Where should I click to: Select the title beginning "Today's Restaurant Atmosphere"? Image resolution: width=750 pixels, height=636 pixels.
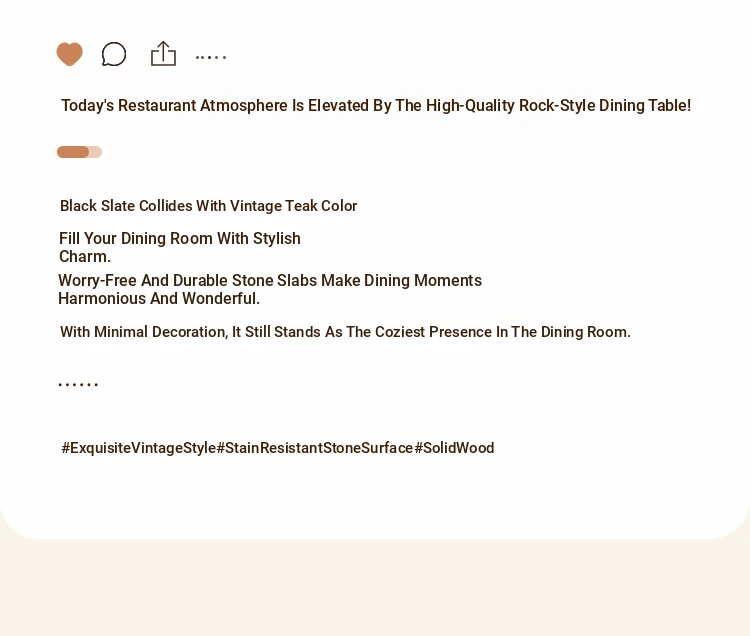coord(376,106)
